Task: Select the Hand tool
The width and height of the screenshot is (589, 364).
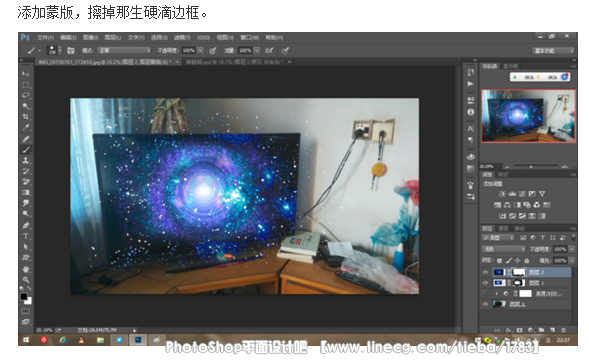Action: point(26,269)
